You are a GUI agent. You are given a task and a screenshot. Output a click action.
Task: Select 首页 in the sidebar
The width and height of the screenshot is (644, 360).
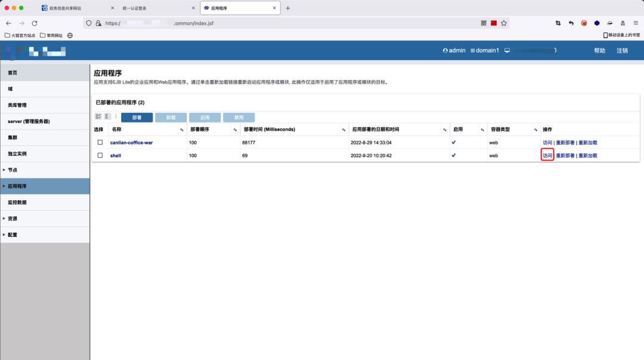[x=45, y=73]
